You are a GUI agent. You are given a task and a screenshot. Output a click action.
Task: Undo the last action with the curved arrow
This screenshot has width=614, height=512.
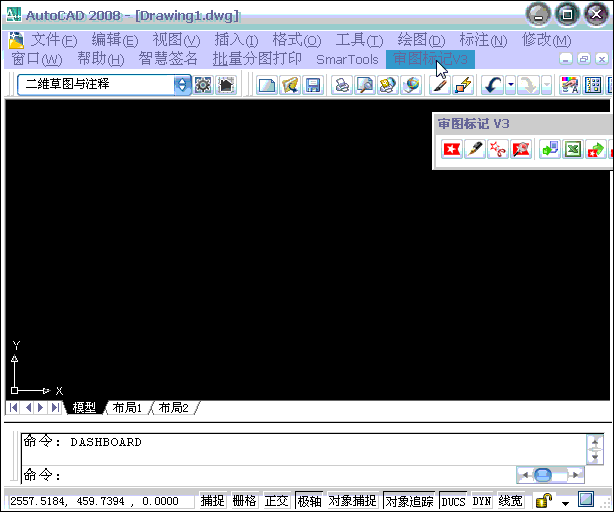(x=493, y=85)
